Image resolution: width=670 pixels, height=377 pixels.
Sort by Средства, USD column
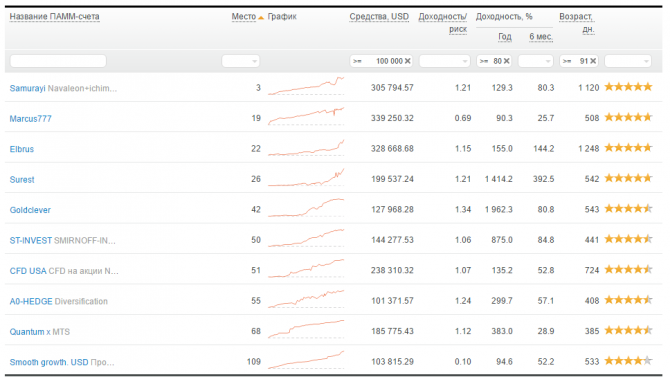click(379, 17)
